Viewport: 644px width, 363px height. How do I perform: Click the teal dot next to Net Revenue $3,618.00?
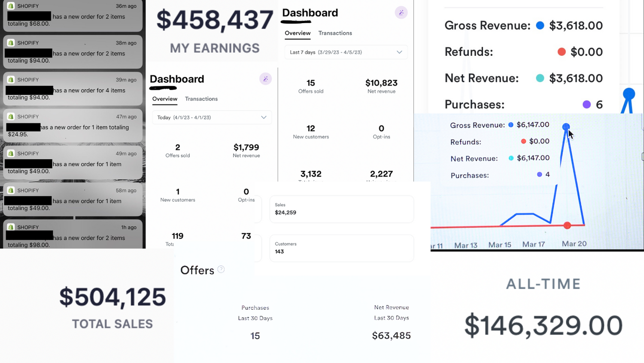click(540, 78)
